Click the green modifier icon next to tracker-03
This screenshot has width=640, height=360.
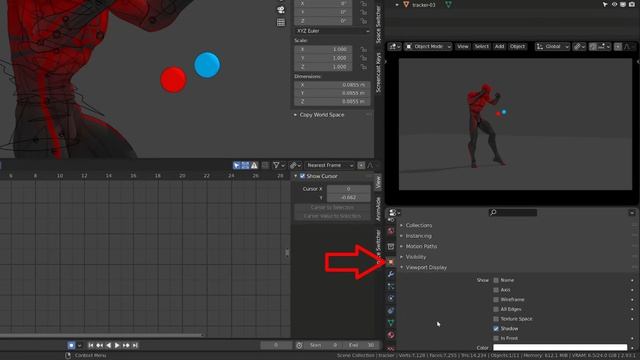tap(448, 4)
